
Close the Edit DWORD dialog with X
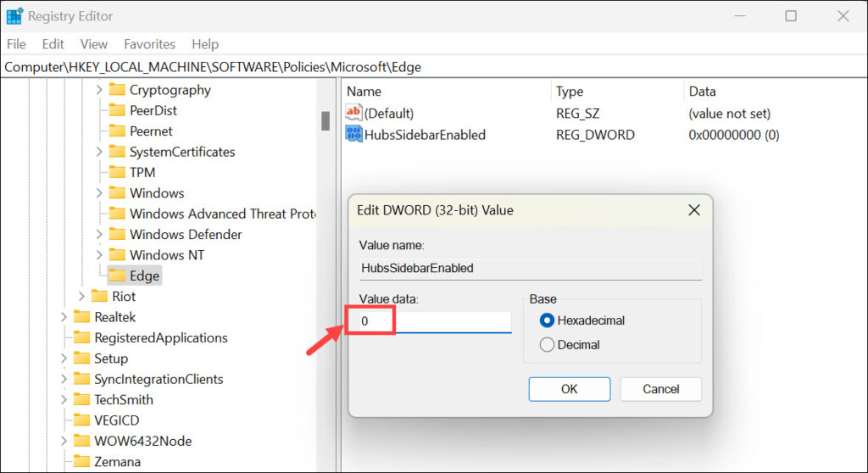(x=693, y=209)
